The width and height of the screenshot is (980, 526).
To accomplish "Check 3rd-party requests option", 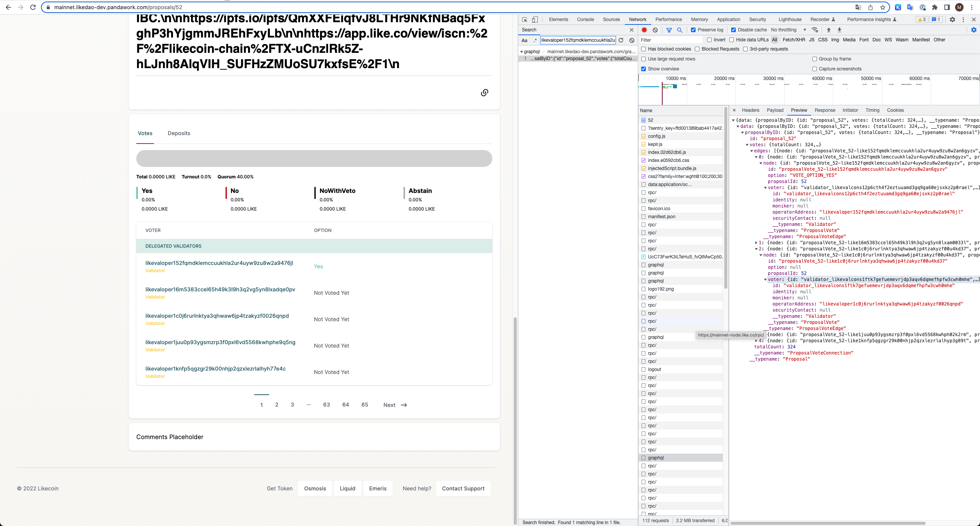I will pyautogui.click(x=745, y=49).
